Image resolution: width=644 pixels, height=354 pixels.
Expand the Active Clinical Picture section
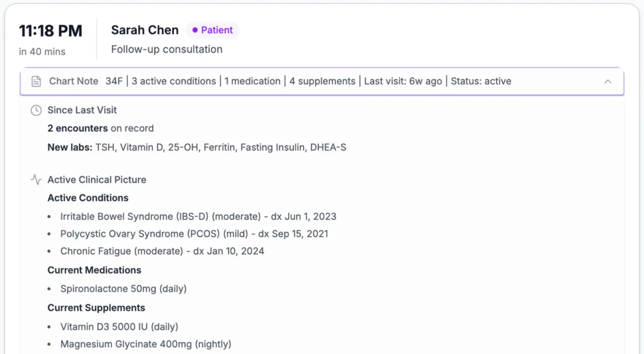pyautogui.click(x=97, y=180)
